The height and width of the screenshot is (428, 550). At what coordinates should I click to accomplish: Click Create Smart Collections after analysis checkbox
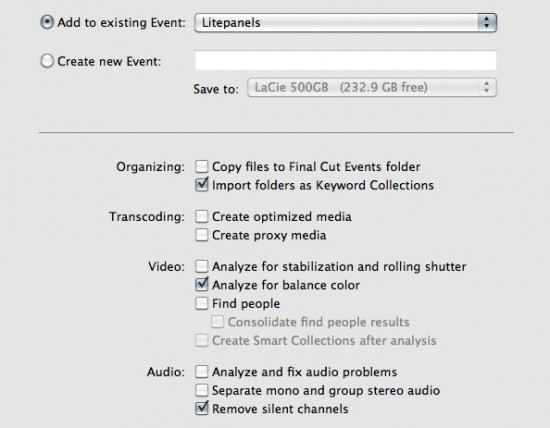click(x=202, y=340)
